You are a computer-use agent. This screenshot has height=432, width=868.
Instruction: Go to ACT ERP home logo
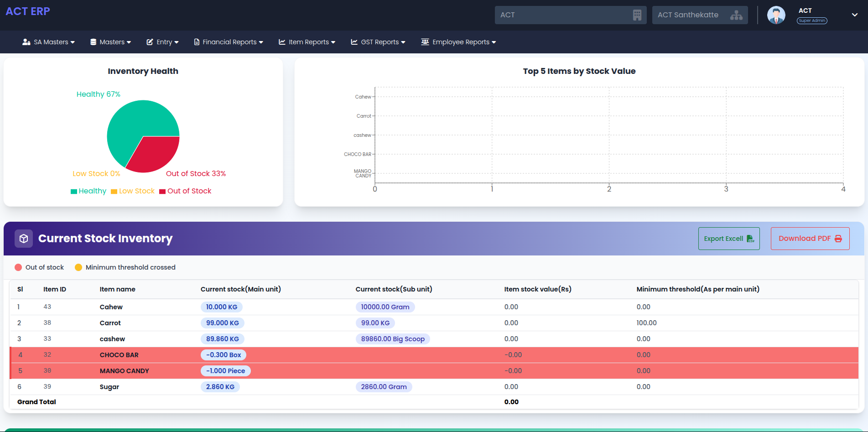pos(28,11)
